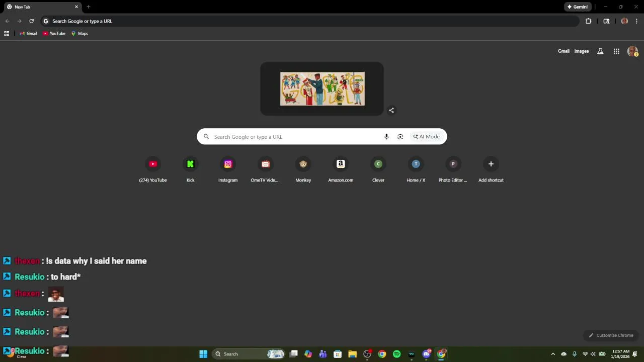This screenshot has width=644, height=362.
Task: Open the volume speaker tray icon
Action: point(593,354)
